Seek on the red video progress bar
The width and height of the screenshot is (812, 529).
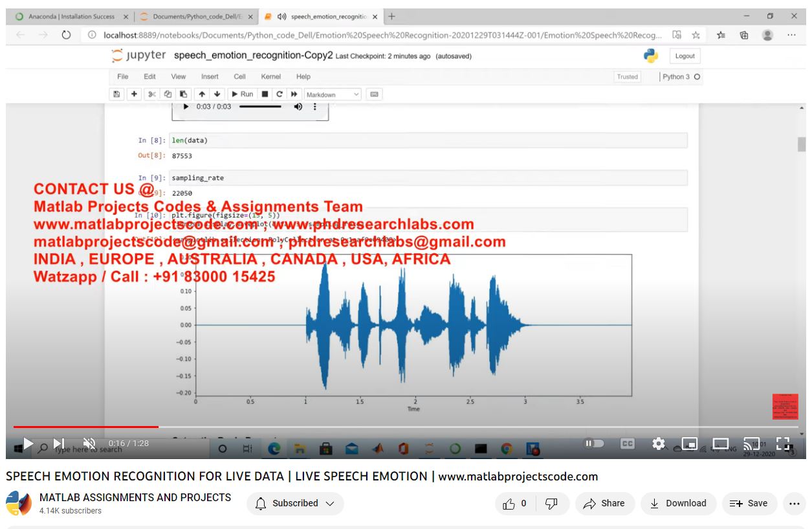click(x=259, y=427)
